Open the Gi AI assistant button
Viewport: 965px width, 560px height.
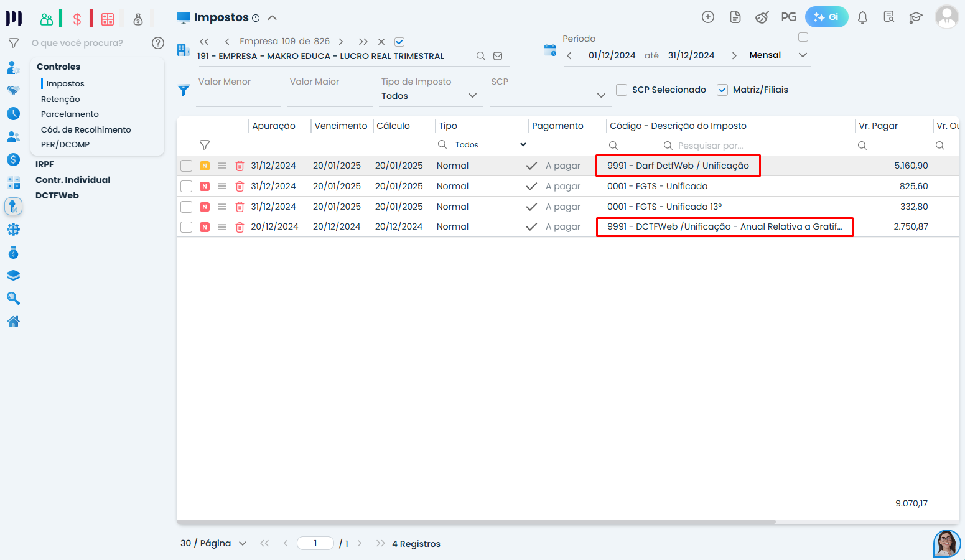(826, 17)
